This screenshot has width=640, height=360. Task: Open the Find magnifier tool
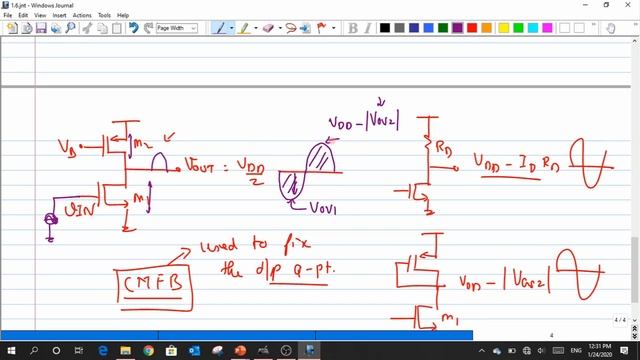pos(71,28)
